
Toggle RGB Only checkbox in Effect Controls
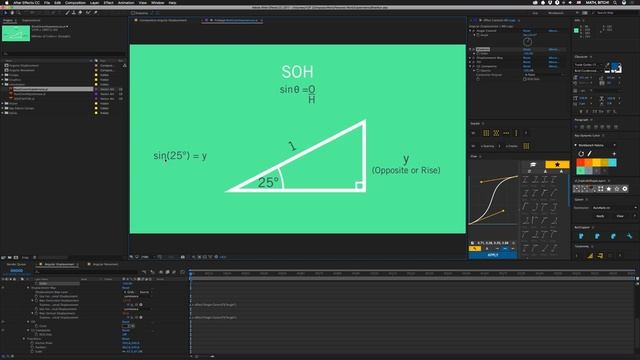point(525,79)
